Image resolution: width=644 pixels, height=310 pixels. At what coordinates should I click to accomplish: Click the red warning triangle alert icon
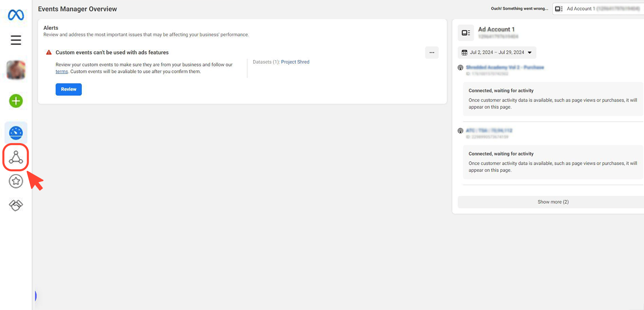click(49, 53)
